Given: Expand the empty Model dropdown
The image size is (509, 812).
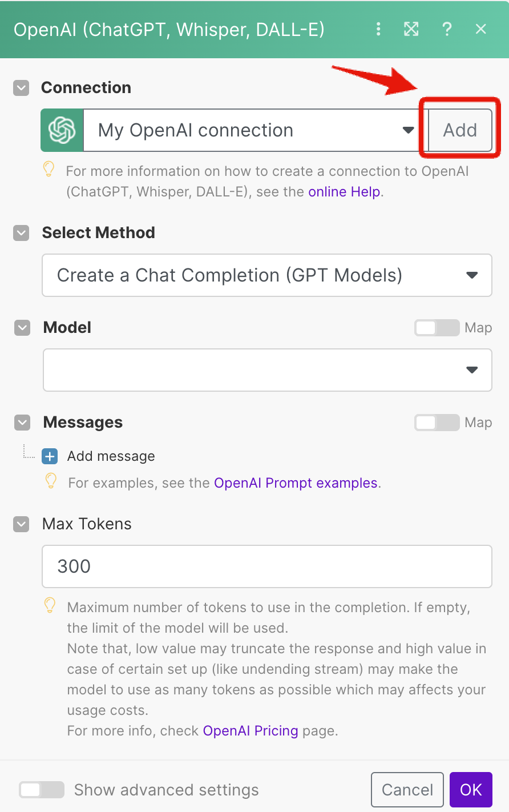Looking at the screenshot, I should pos(267,370).
